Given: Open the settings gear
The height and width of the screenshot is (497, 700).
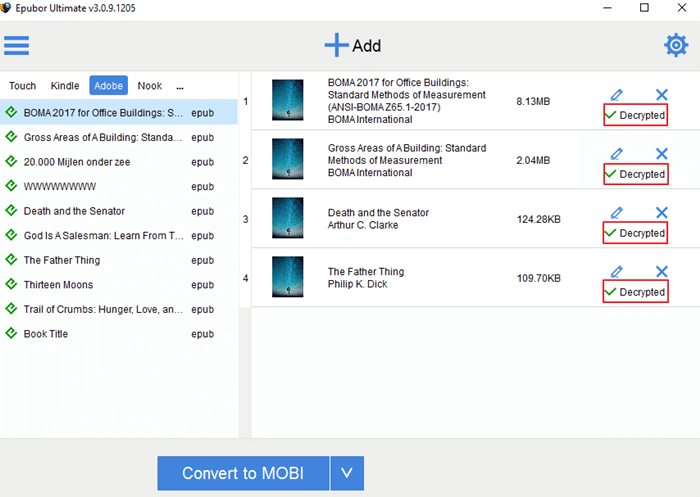Looking at the screenshot, I should 676,45.
